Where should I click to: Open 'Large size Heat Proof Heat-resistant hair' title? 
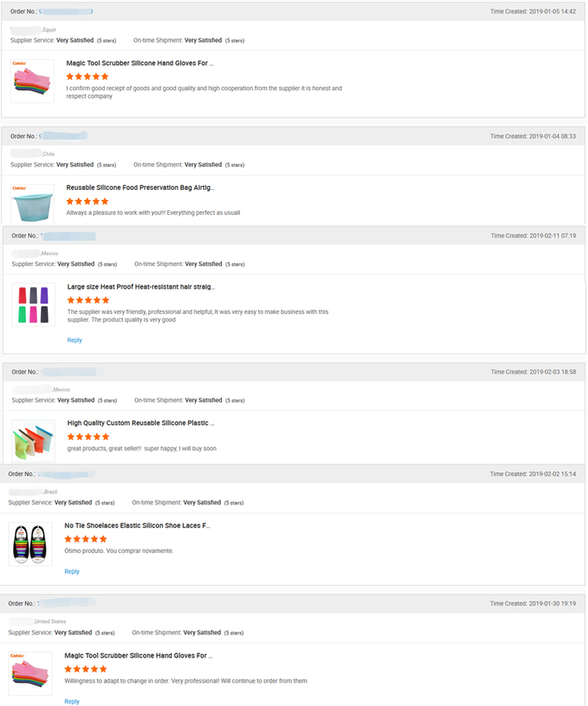(x=140, y=287)
